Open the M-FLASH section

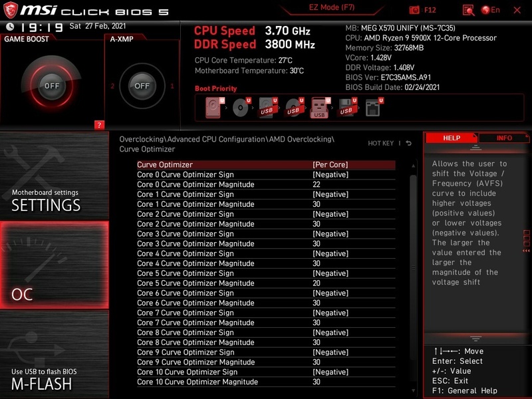click(x=55, y=354)
